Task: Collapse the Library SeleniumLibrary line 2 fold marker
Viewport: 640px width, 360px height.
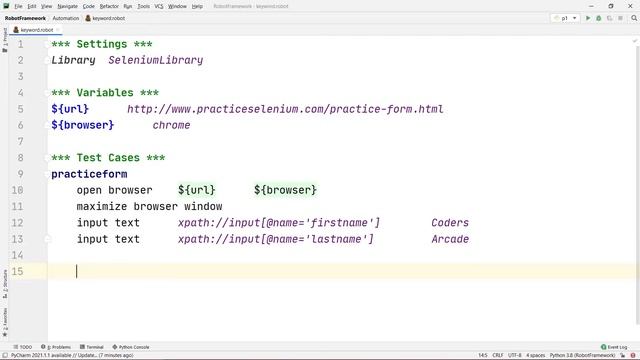Action: [x=47, y=60]
